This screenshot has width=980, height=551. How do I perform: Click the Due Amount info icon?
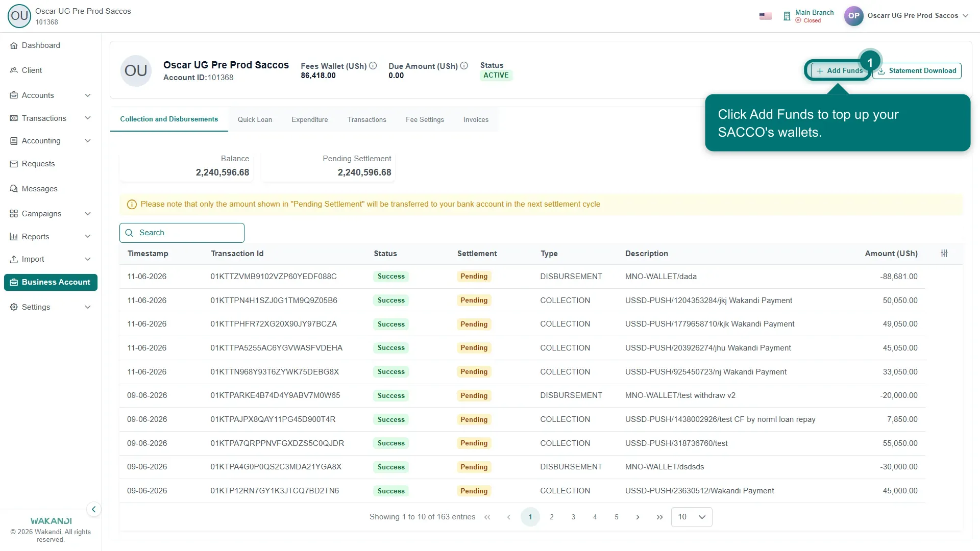point(464,66)
